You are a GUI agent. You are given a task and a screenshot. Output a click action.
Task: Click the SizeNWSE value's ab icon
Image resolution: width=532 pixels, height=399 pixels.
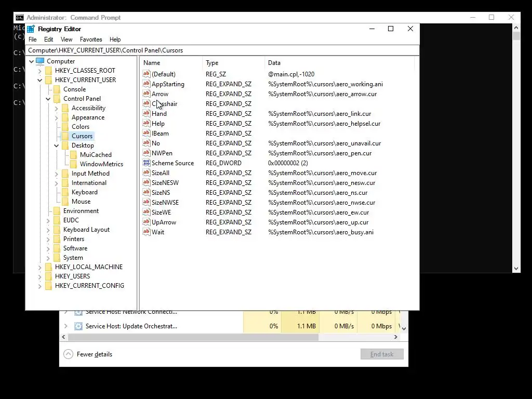146,202
